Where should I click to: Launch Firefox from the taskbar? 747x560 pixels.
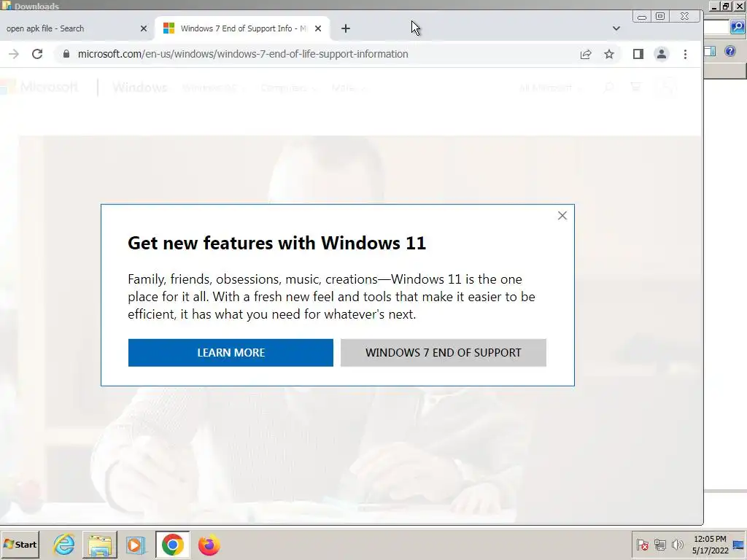(209, 545)
